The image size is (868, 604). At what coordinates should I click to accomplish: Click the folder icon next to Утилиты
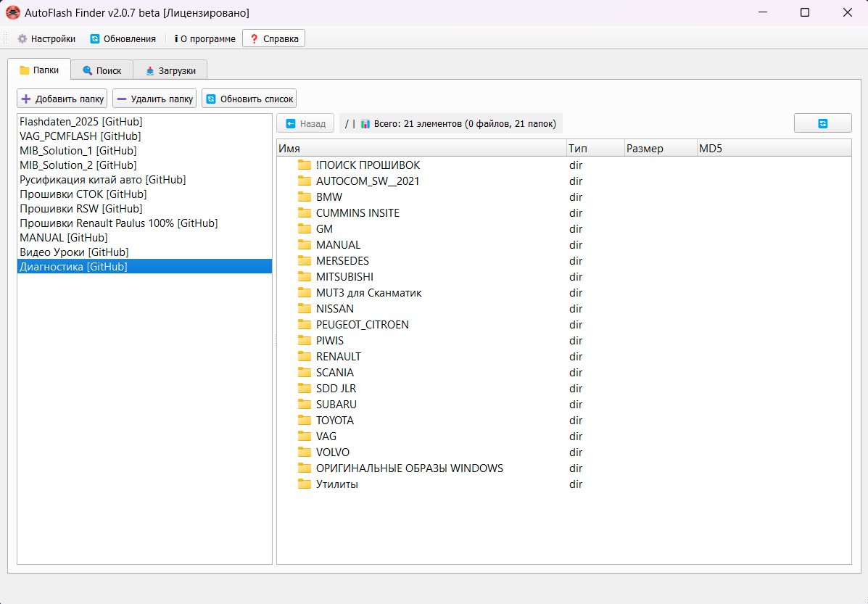pyautogui.click(x=305, y=484)
